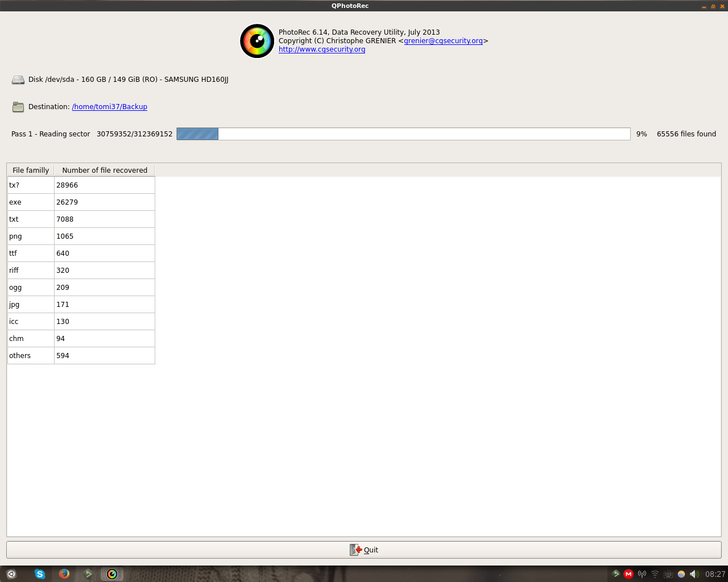Sort by Number of file recovered header
The image size is (728, 582).
(105, 170)
